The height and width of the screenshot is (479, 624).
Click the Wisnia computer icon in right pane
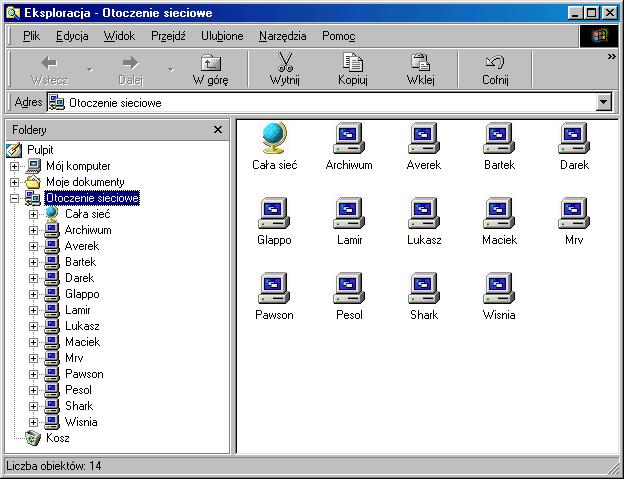(x=498, y=287)
